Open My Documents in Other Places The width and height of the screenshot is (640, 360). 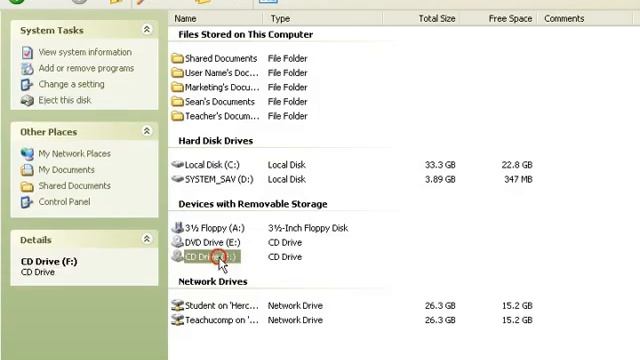[x=66, y=169]
